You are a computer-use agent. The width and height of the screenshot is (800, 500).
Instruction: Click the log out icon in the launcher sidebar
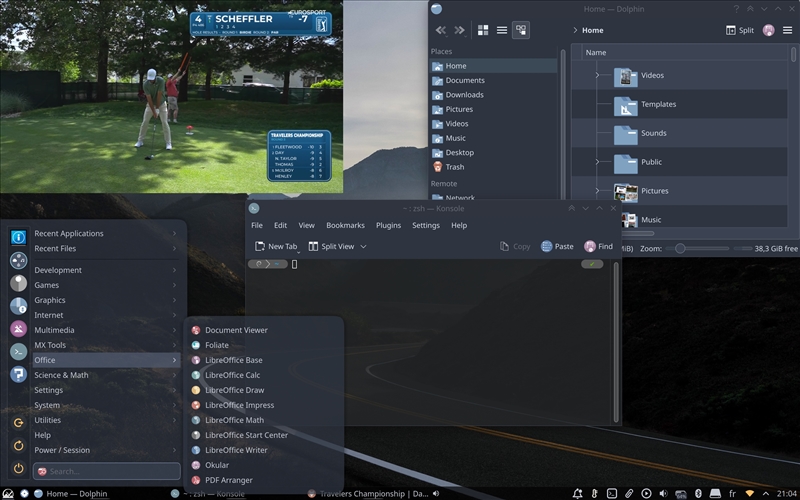pos(18,422)
